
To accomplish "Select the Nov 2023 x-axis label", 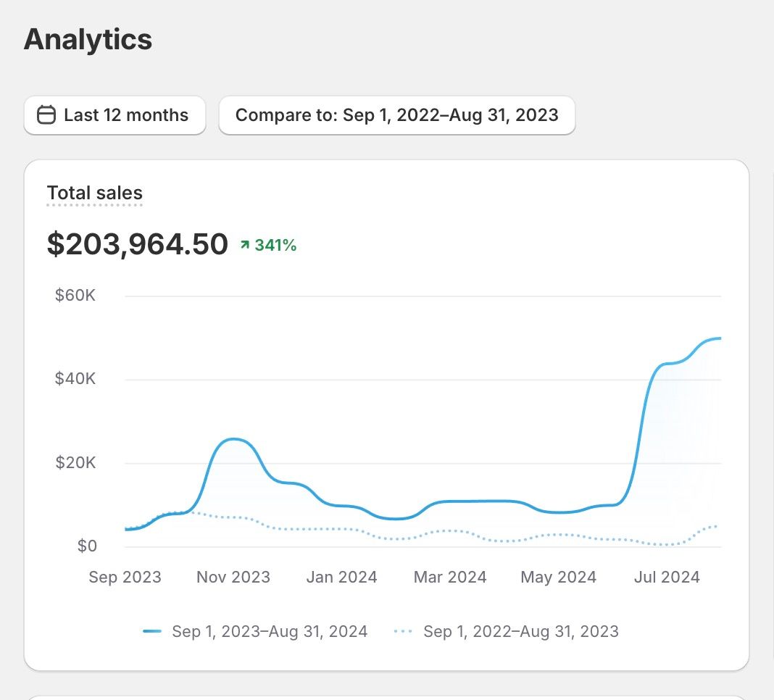I will 233,578.
